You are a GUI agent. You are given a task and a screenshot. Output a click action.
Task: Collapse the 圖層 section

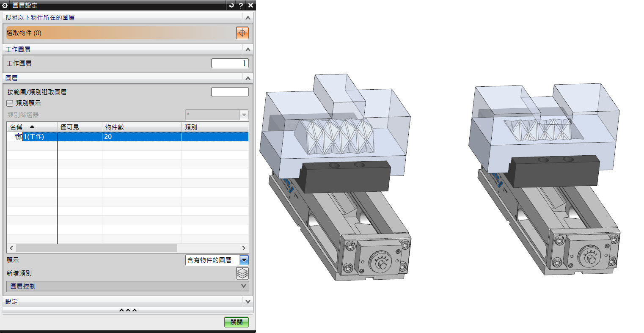[x=248, y=78]
